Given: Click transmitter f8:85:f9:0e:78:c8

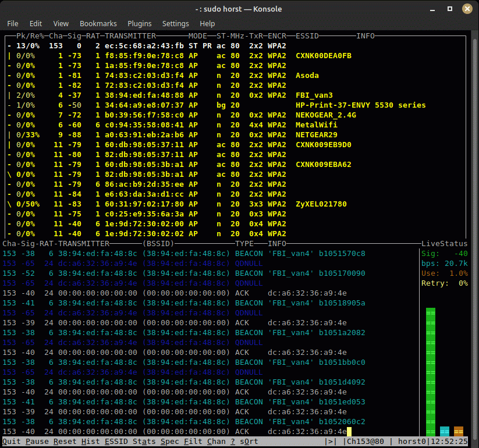Looking at the screenshot, I should 144,56.
